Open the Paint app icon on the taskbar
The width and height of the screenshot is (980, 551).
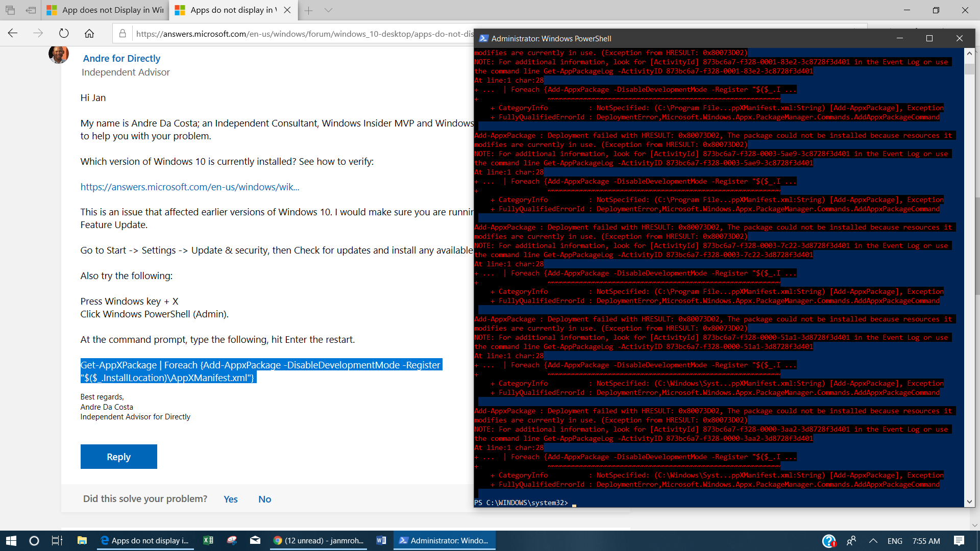(x=232, y=541)
